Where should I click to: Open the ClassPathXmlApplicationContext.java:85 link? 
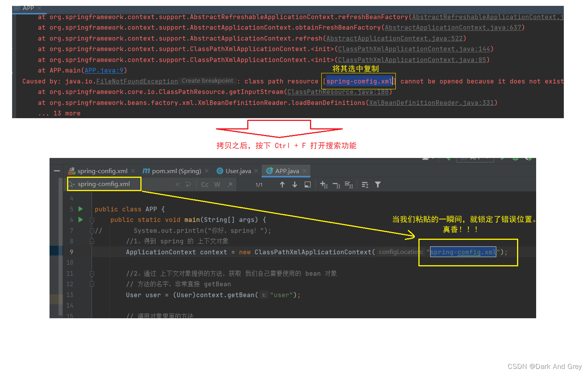coord(412,60)
